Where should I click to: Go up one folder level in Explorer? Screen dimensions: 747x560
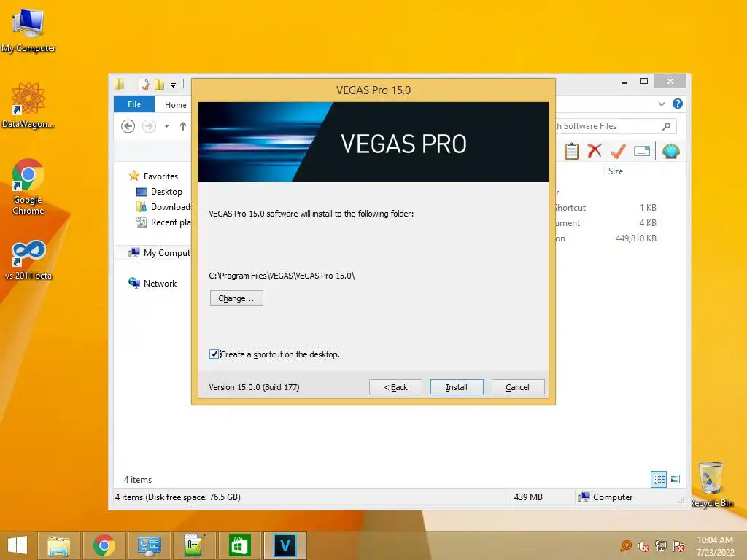click(x=183, y=126)
